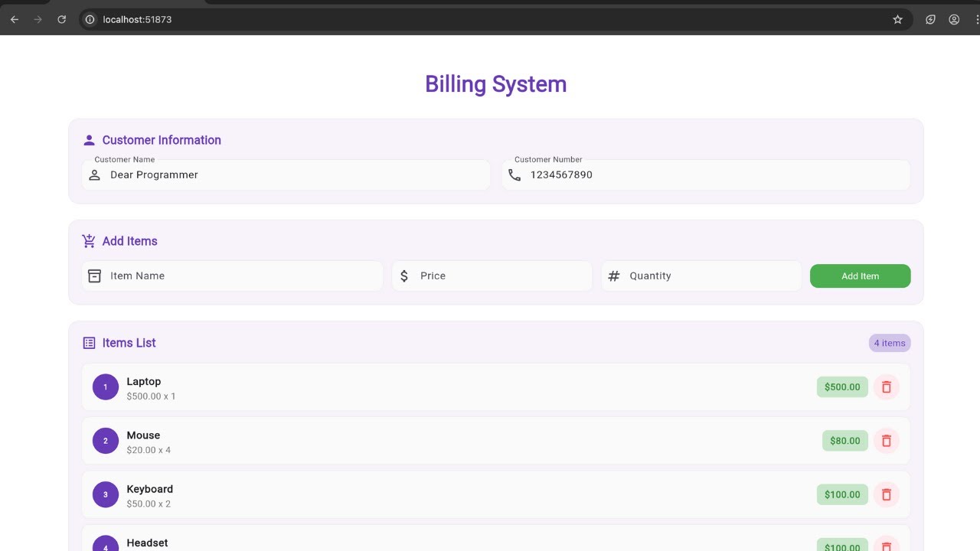The height and width of the screenshot is (551, 980).
Task: Click into the Quantity field
Action: click(701, 276)
